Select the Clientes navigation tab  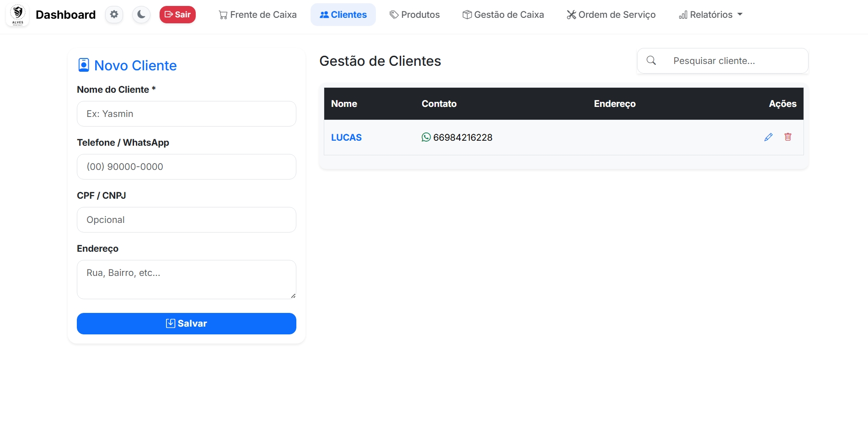click(x=343, y=15)
